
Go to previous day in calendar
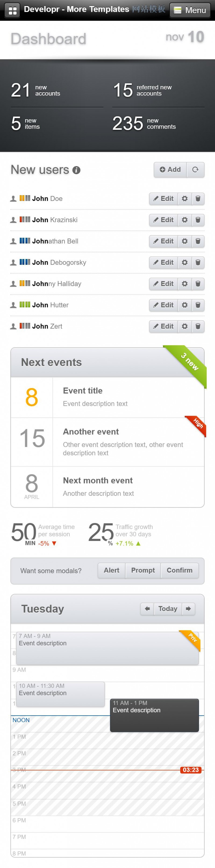point(147,609)
